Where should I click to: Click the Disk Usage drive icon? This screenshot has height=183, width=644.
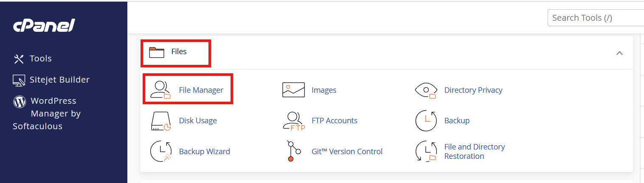(161, 121)
